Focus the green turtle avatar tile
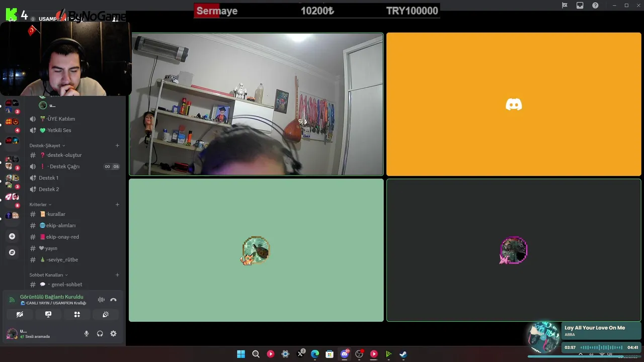The image size is (644, 362). pyautogui.click(x=256, y=250)
